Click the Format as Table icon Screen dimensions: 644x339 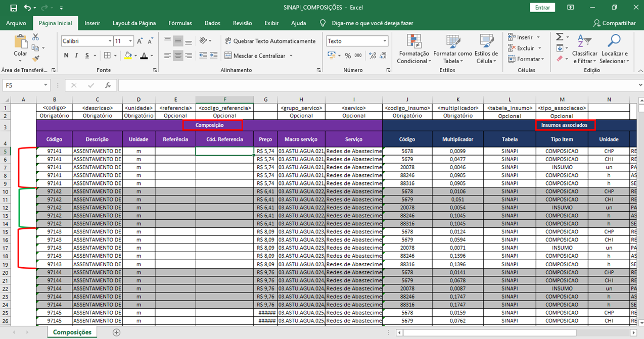tap(452, 42)
